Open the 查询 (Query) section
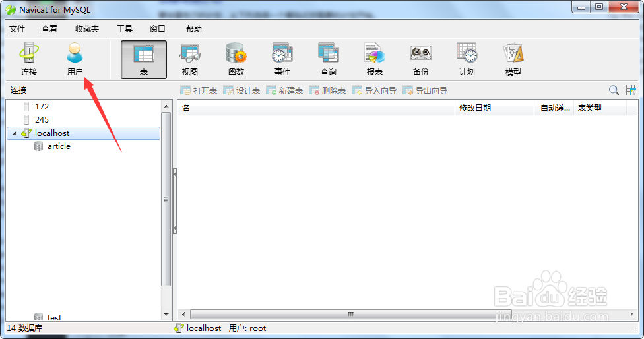This screenshot has width=644, height=339. 328,59
